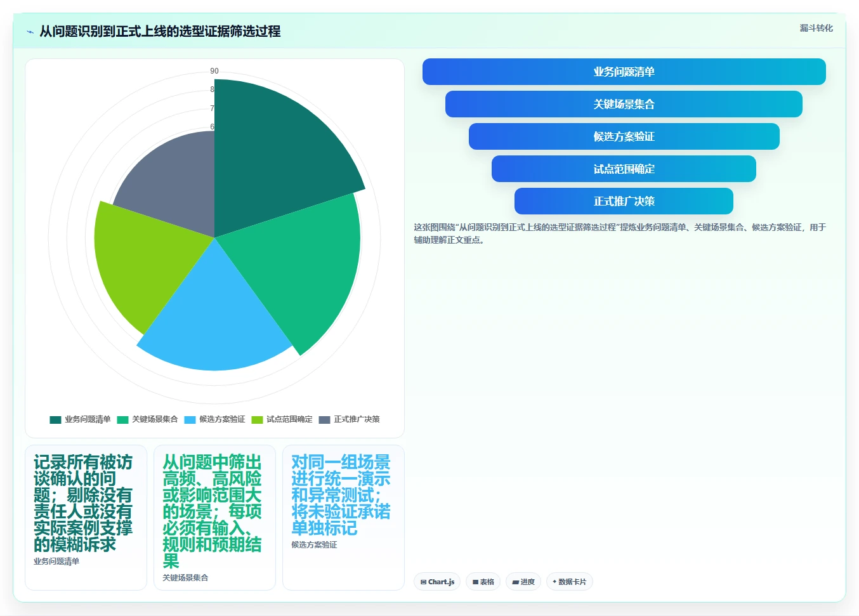Click the description paragraph starting 这张图围绕

click(x=620, y=233)
